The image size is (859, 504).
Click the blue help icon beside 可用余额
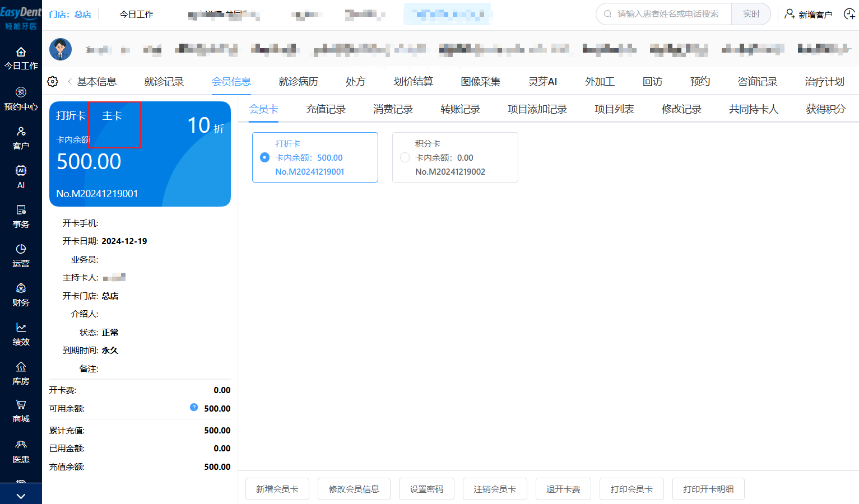[x=194, y=407]
